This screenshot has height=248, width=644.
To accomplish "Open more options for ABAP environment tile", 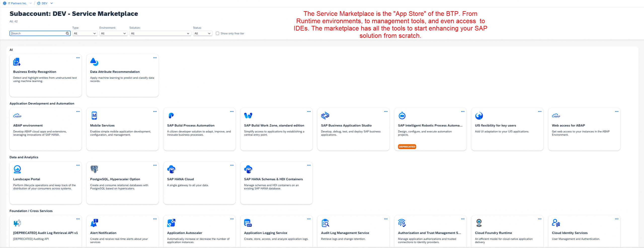I will pyautogui.click(x=78, y=112).
